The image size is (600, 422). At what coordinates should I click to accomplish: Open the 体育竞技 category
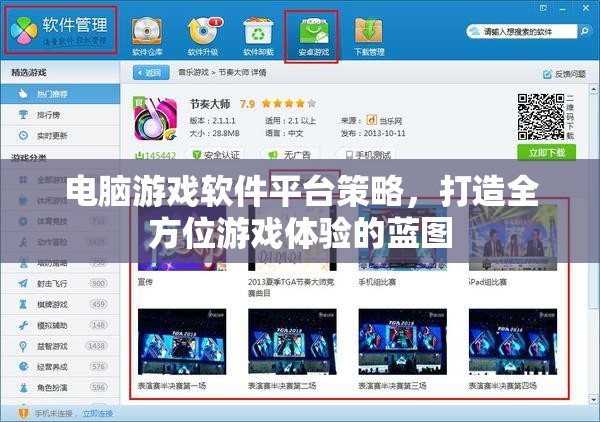(x=60, y=221)
